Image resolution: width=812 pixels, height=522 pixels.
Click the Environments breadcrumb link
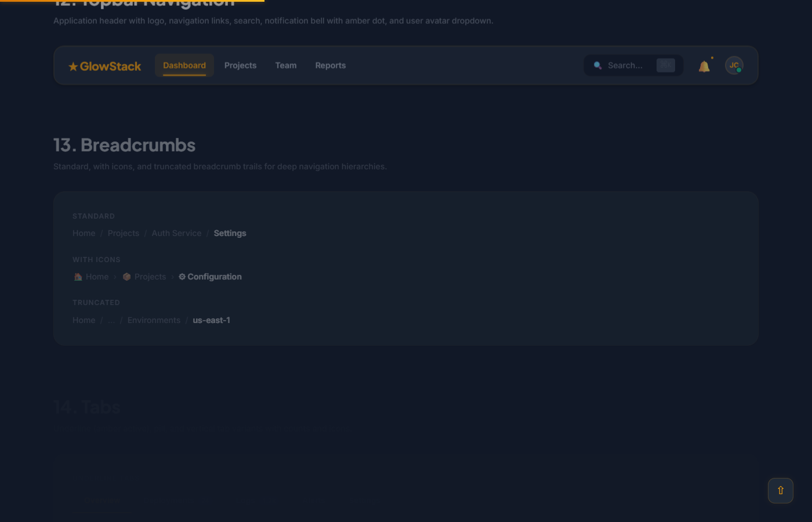tap(154, 321)
